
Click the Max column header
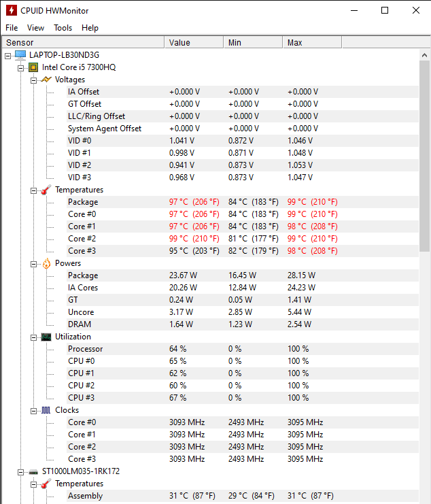coord(312,42)
